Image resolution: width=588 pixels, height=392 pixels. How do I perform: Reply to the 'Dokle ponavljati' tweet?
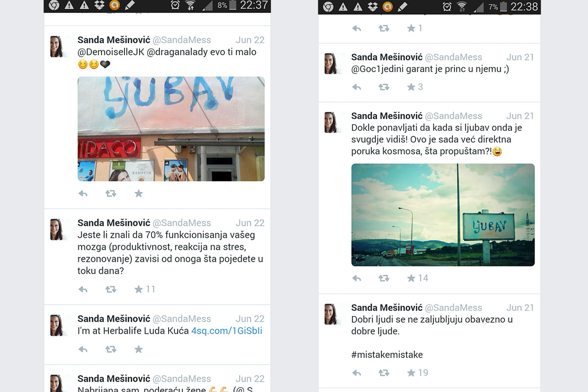(x=357, y=278)
